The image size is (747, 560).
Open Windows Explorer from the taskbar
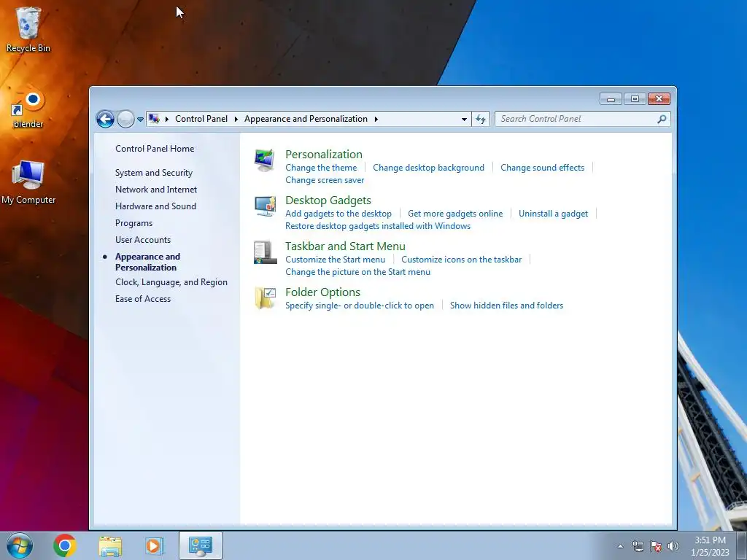[x=110, y=545]
